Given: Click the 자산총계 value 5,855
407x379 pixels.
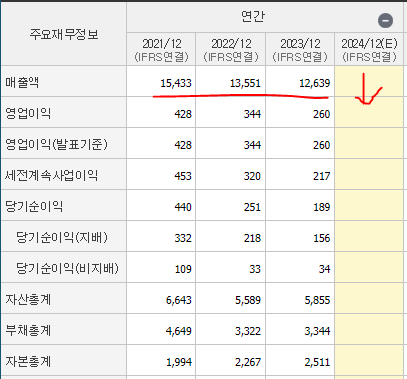Looking at the screenshot, I should (x=317, y=300).
